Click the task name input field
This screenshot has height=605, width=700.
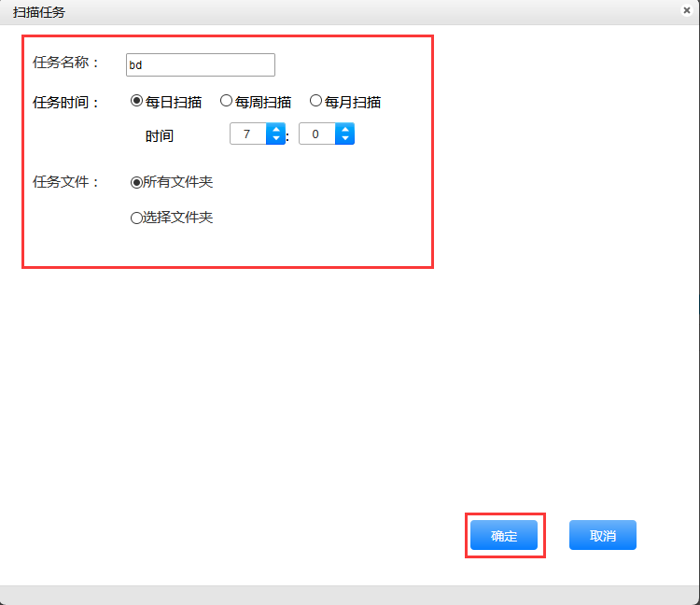pos(201,65)
